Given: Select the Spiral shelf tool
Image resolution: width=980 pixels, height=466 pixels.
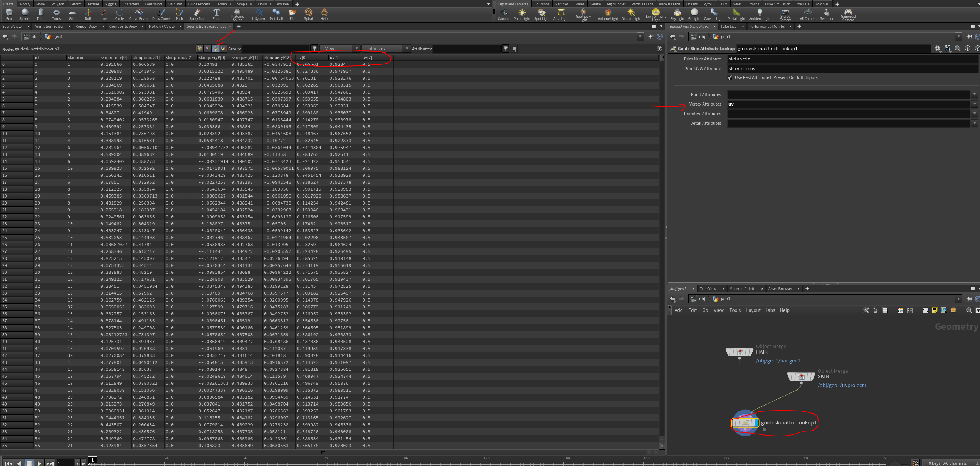Looking at the screenshot, I should (x=308, y=15).
